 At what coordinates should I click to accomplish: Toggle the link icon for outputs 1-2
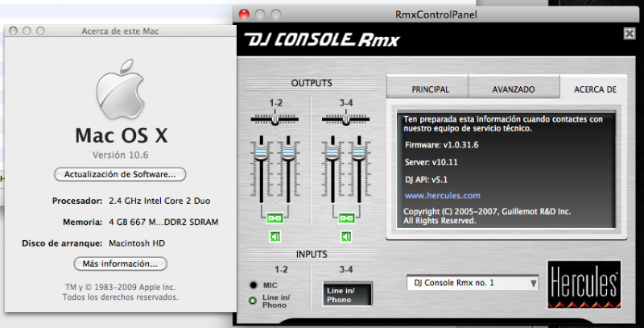(275, 218)
